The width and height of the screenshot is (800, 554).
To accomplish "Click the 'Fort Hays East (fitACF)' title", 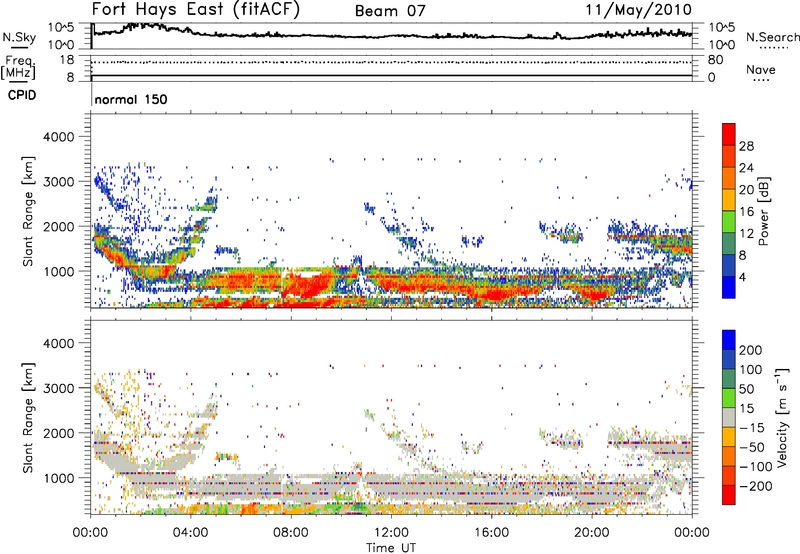I will 196,10.
